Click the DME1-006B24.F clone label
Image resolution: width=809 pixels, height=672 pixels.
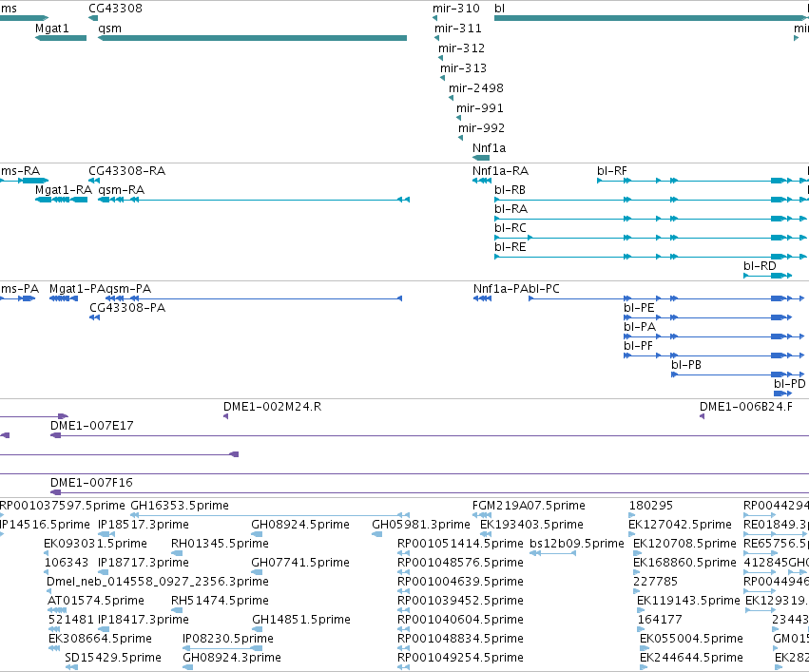coord(746,407)
